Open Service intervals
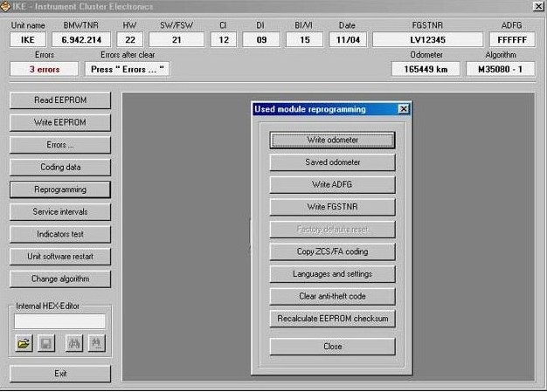 pyautogui.click(x=60, y=212)
